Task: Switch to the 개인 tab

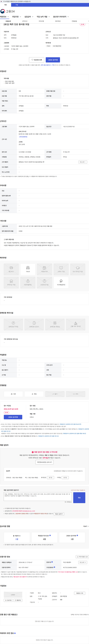Action: click(5, 5)
